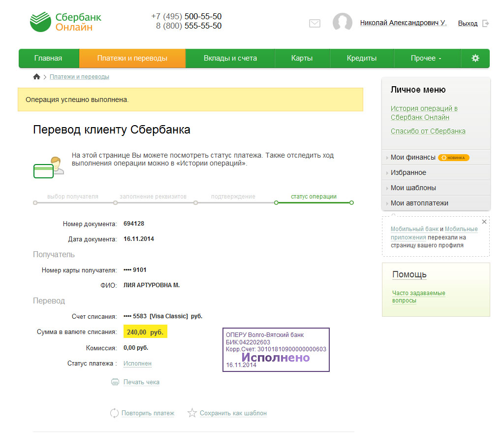504x435 pixels.
Task: Click the Печать чека link
Action: point(141,382)
